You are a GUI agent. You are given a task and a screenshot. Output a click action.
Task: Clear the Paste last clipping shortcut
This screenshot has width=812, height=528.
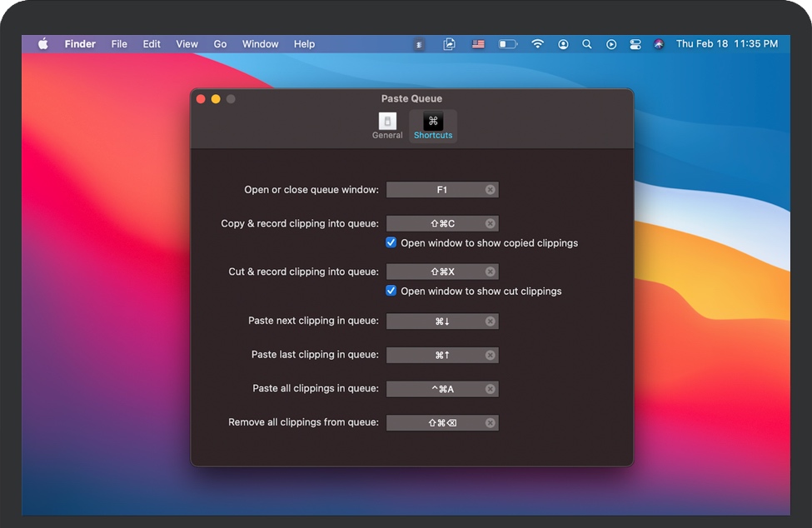pyautogui.click(x=491, y=355)
